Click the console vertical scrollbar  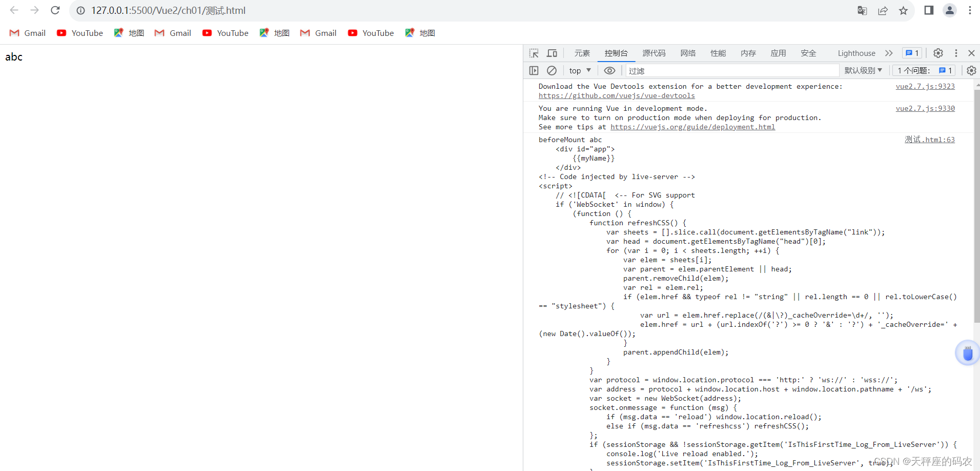coord(976,206)
